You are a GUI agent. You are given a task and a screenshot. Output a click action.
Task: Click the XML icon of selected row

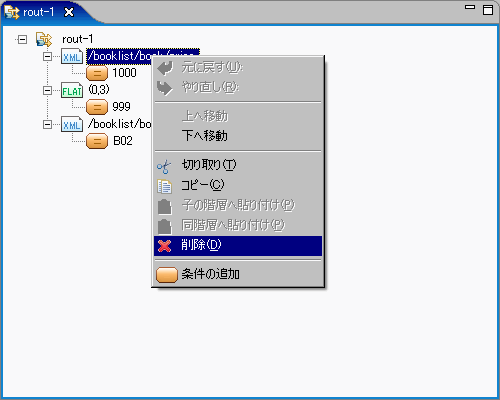(72, 57)
